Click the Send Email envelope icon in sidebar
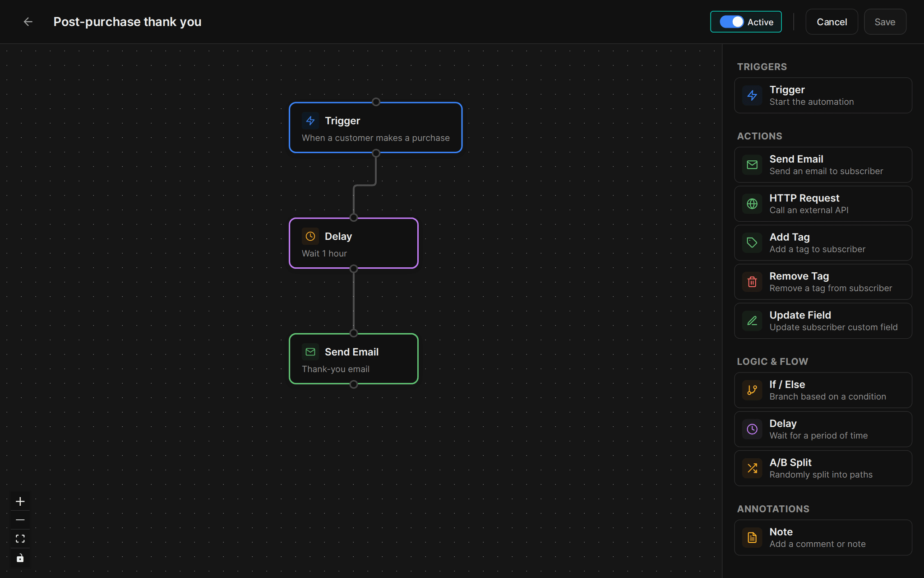 coord(752,165)
